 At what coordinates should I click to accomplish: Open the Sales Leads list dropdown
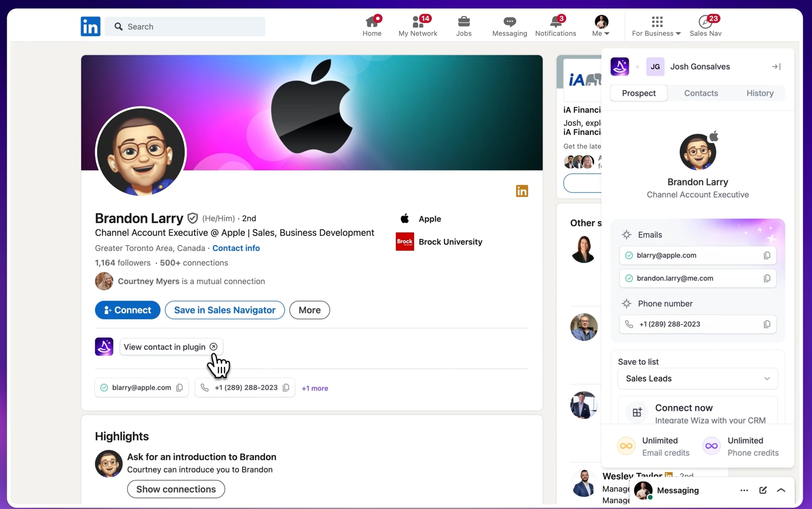point(698,379)
